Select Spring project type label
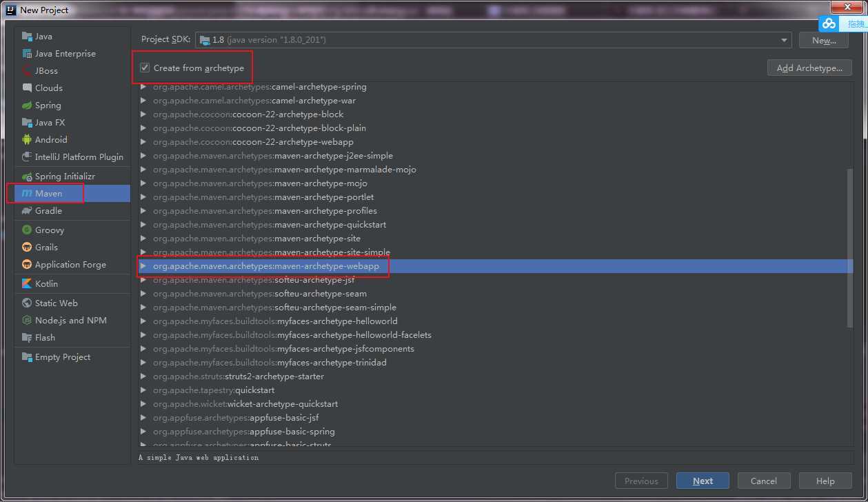This screenshot has height=502, width=868. 48,106
